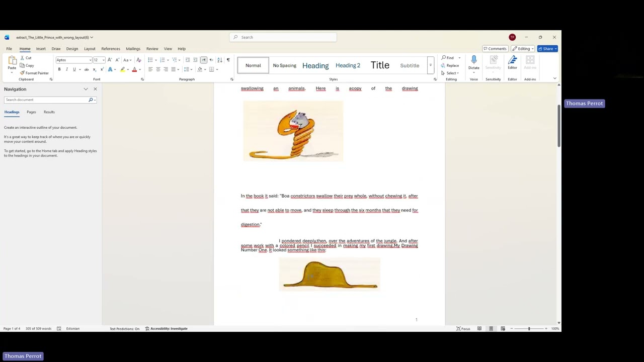The image size is (644, 362).
Task: Click the Comments button
Action: click(x=495, y=49)
